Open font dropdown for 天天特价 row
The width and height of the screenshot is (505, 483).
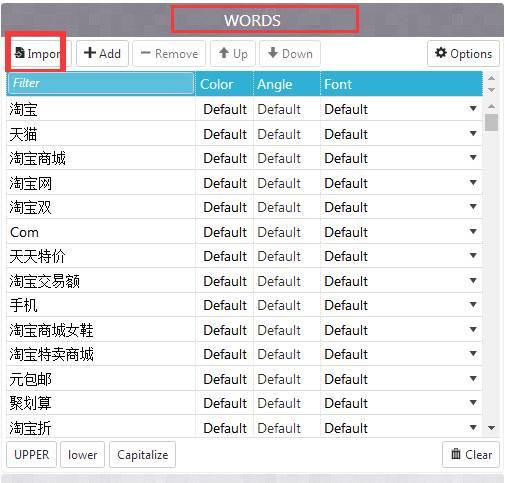point(473,255)
